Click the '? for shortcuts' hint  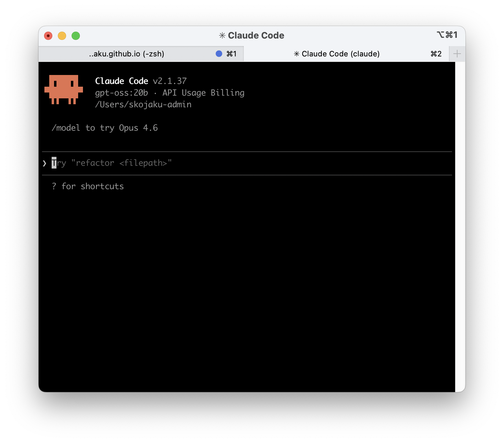click(88, 186)
